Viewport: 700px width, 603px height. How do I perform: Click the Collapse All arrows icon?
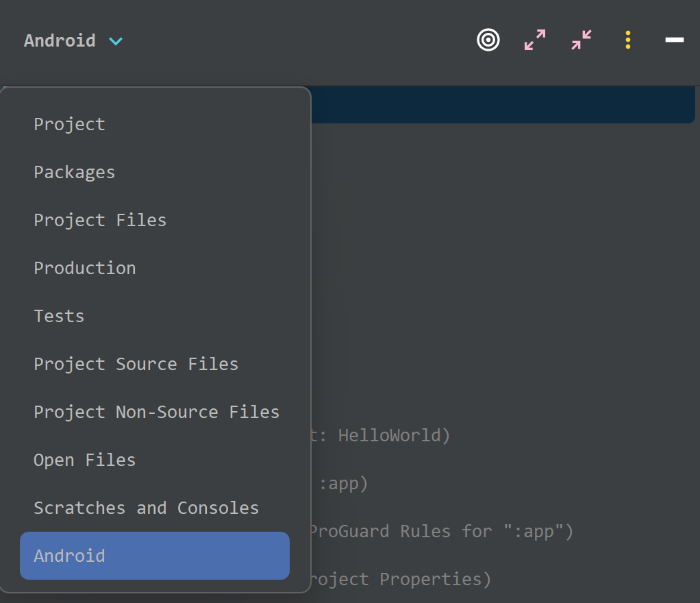click(582, 40)
